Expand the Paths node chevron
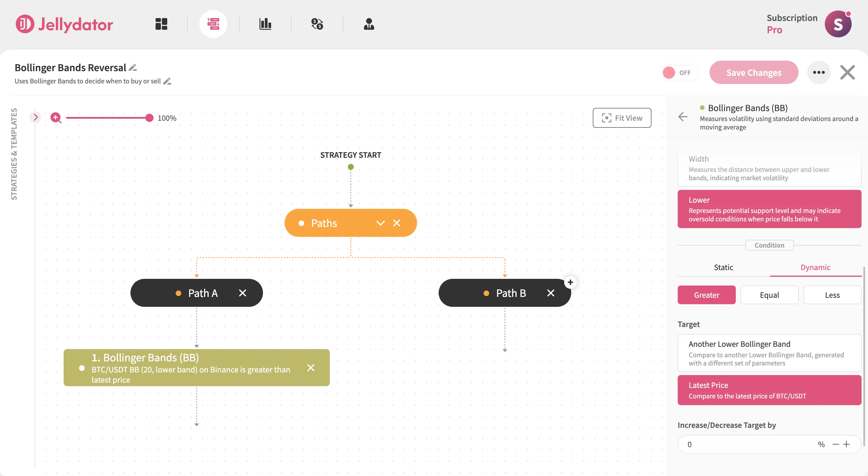The width and height of the screenshot is (868, 476). point(380,223)
